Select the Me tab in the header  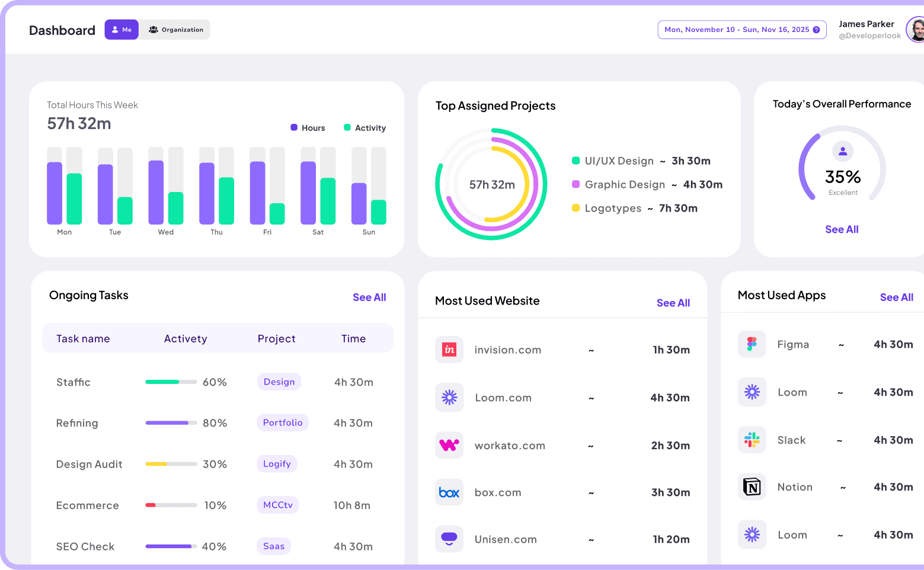(121, 29)
